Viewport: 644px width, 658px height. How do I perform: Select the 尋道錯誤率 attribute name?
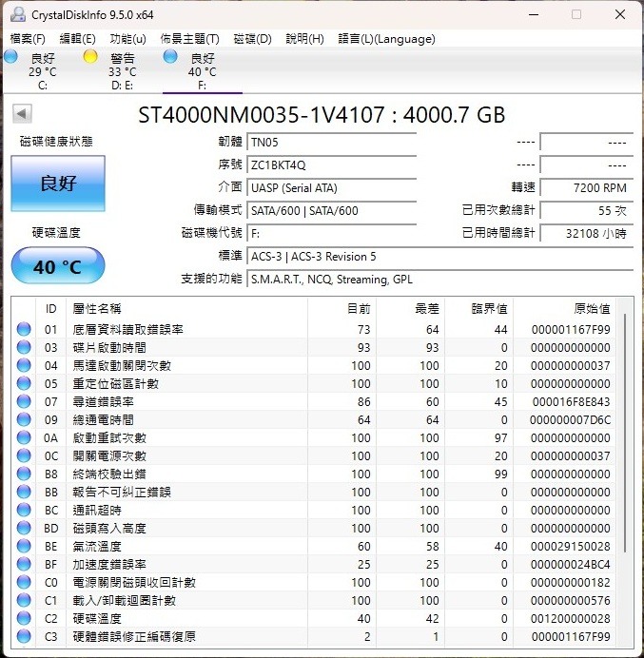(104, 401)
